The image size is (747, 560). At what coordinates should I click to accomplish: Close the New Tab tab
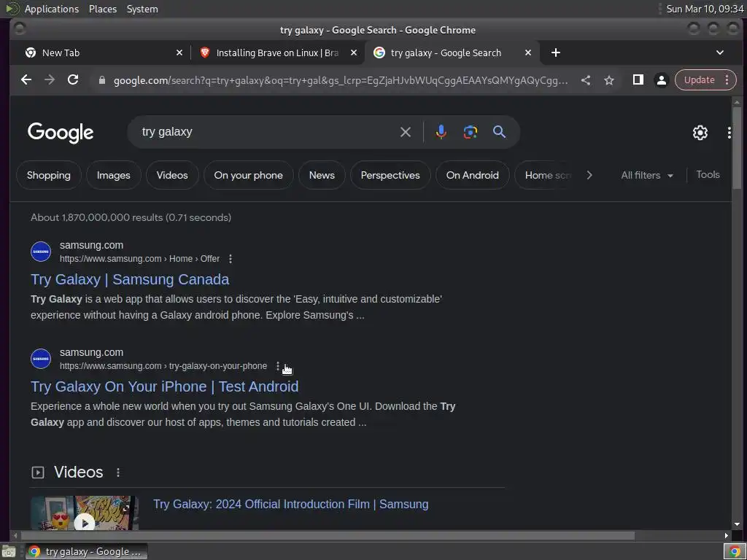pos(179,52)
